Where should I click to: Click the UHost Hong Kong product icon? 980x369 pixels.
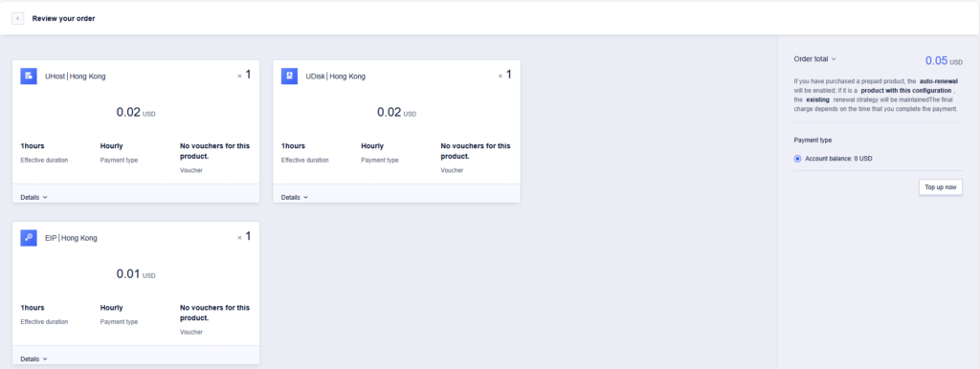coord(28,76)
